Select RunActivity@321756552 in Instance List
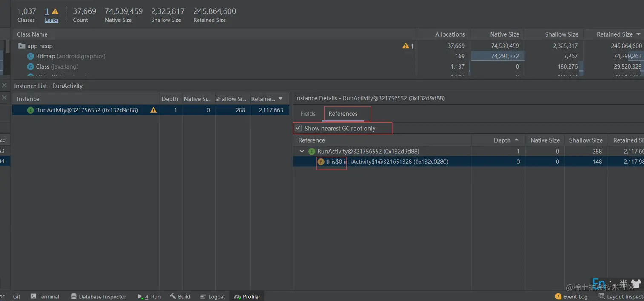This screenshot has width=644, height=301. point(151,110)
